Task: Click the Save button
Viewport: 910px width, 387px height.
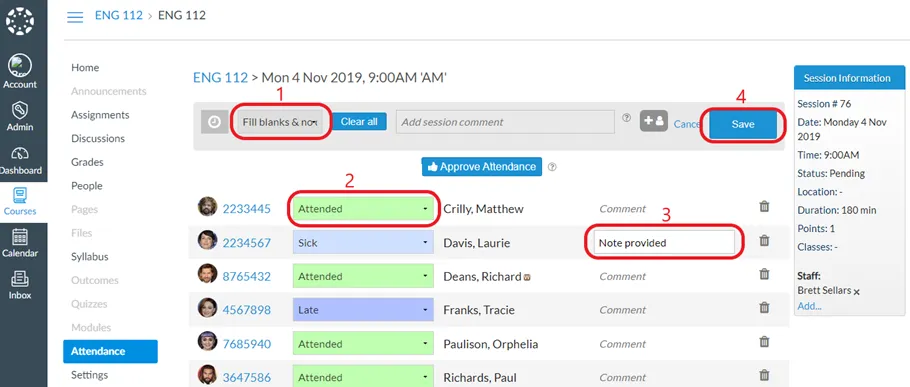Action: pos(743,124)
